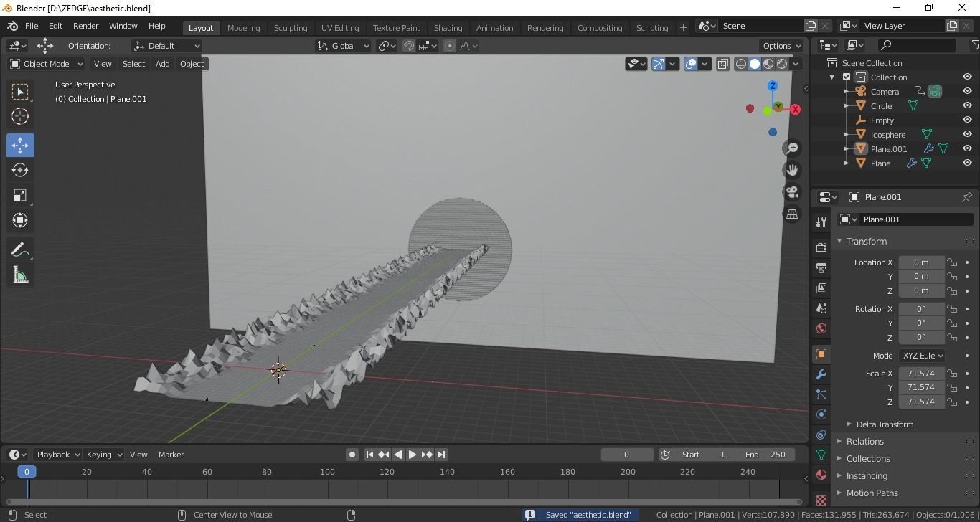
Task: Click the zoom magnifier viewport icon
Action: click(x=792, y=148)
